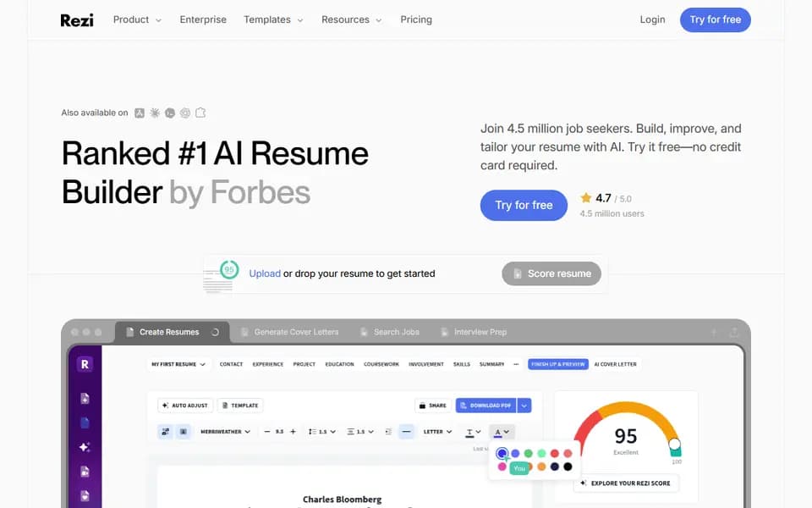Select the blue document sidebar icon
This screenshot has height=508, width=812.
85,422
